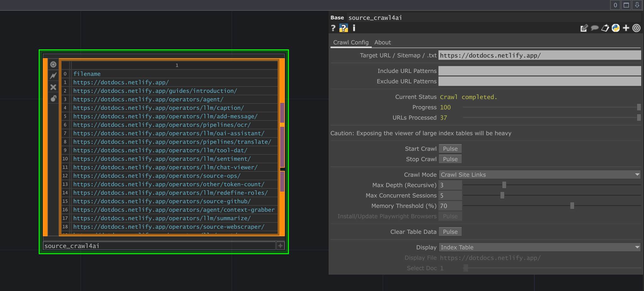Click the bomb icon on the node sidebar
Screen dimensions: 644x291
53,98
